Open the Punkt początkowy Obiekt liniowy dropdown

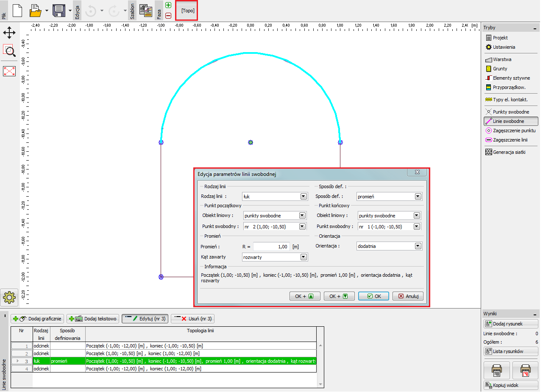(x=275, y=215)
